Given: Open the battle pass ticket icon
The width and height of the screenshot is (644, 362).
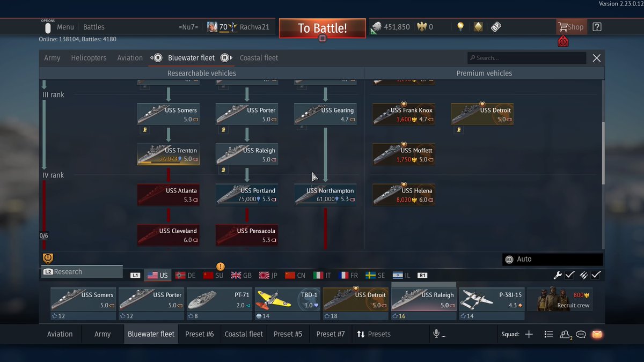Looking at the screenshot, I should coord(496,27).
